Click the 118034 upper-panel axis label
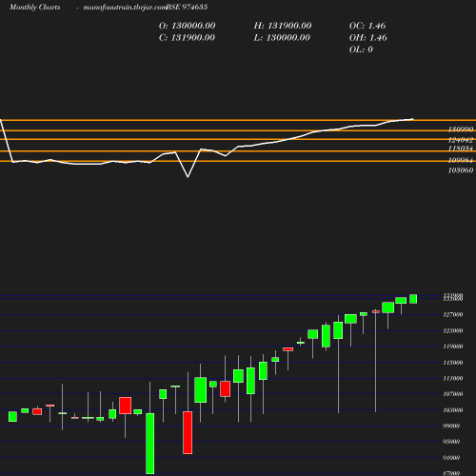This screenshot has width=476, height=476. 461,149
